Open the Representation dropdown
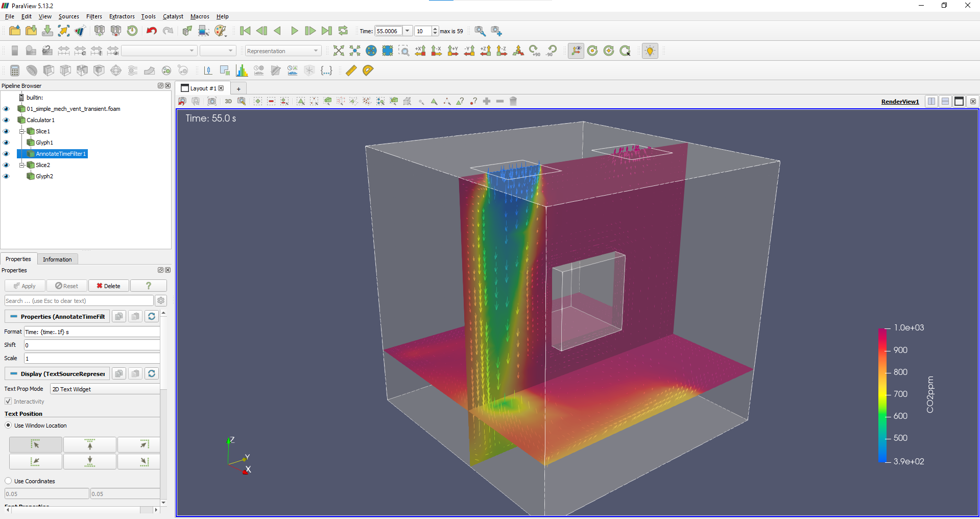Image resolution: width=980 pixels, height=519 pixels. (x=283, y=51)
